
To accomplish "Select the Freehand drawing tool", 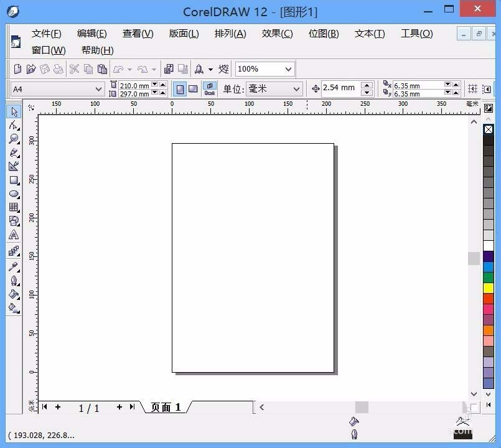I will 14,152.
